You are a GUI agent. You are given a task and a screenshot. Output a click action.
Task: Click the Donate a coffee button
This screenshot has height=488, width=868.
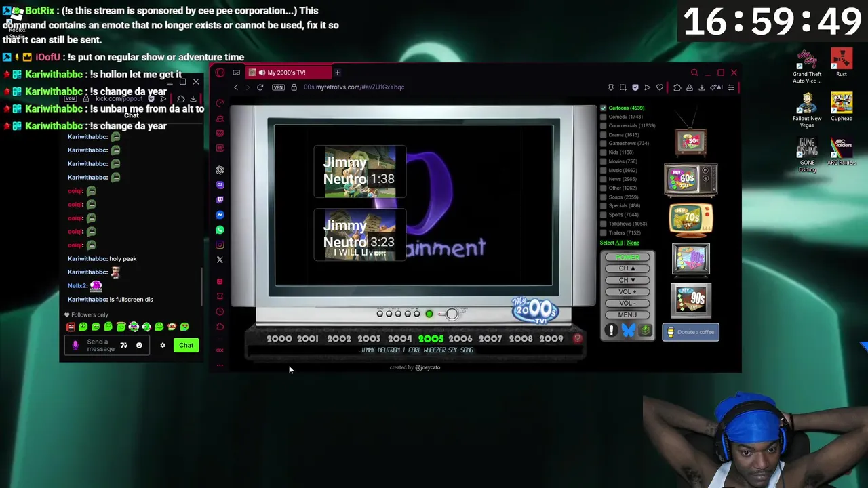690,332
